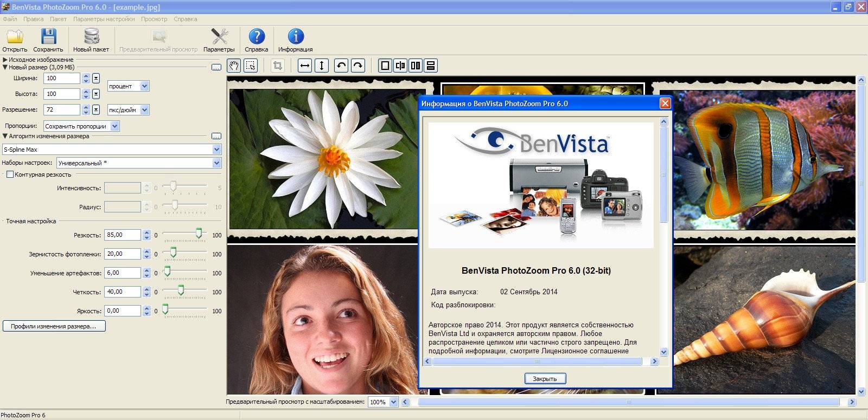Open Ширина presets menu button

coord(96,78)
